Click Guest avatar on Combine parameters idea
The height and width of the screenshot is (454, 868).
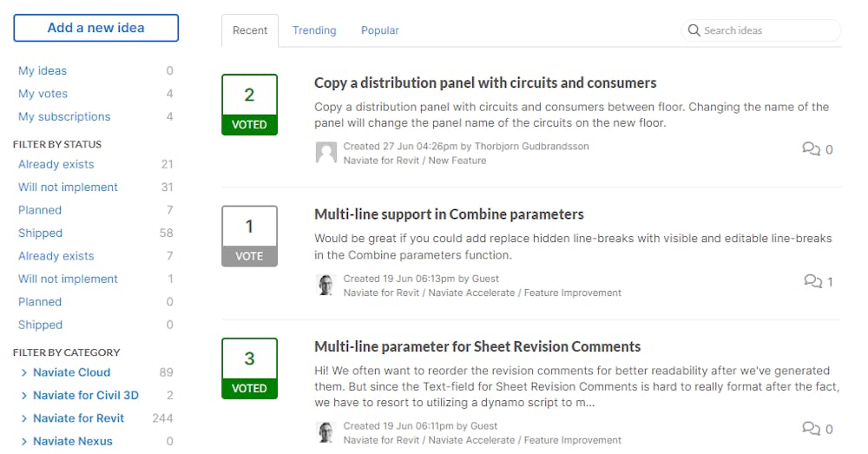pos(326,285)
